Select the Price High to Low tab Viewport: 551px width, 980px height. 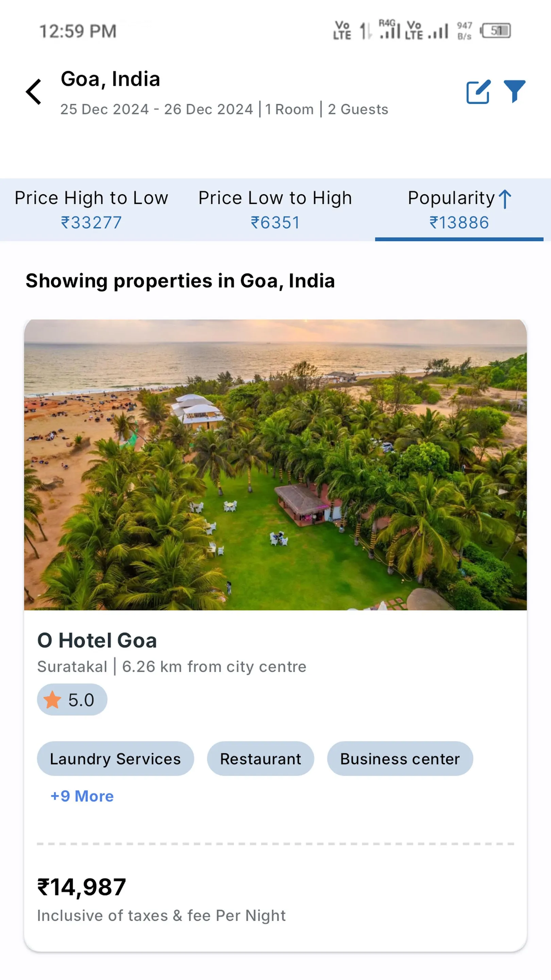91,210
